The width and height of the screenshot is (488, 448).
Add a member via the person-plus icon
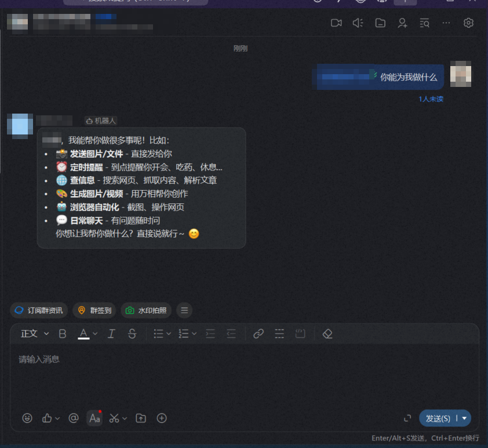click(x=402, y=23)
